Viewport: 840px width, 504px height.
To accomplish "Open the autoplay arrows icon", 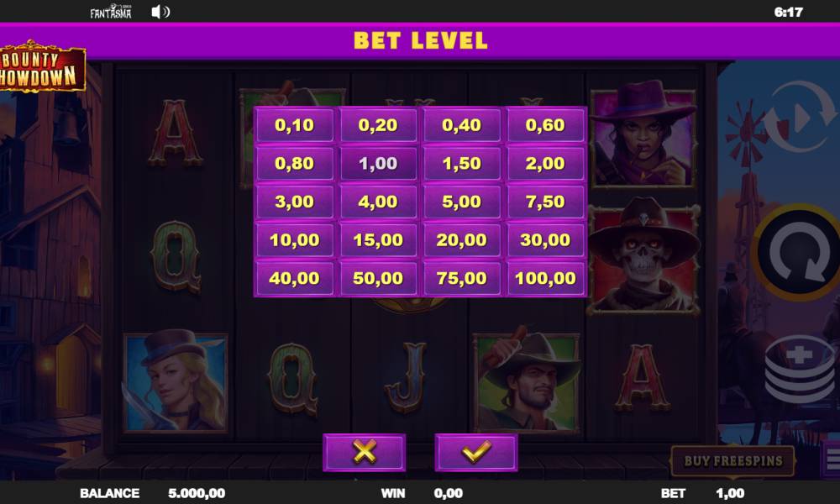I will click(801, 117).
